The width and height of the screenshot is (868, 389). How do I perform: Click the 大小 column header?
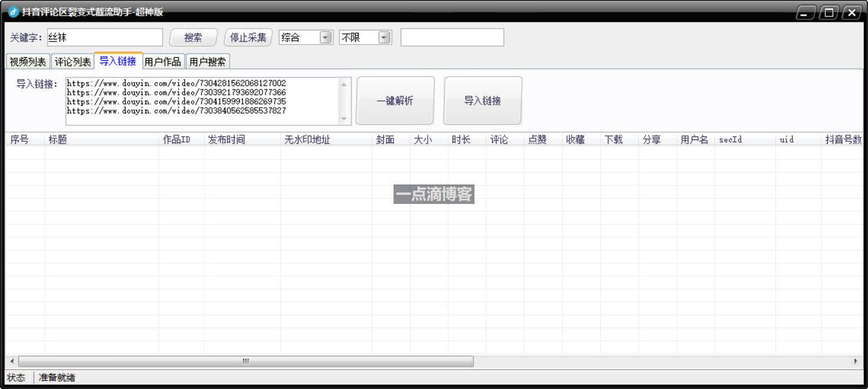pyautogui.click(x=429, y=139)
